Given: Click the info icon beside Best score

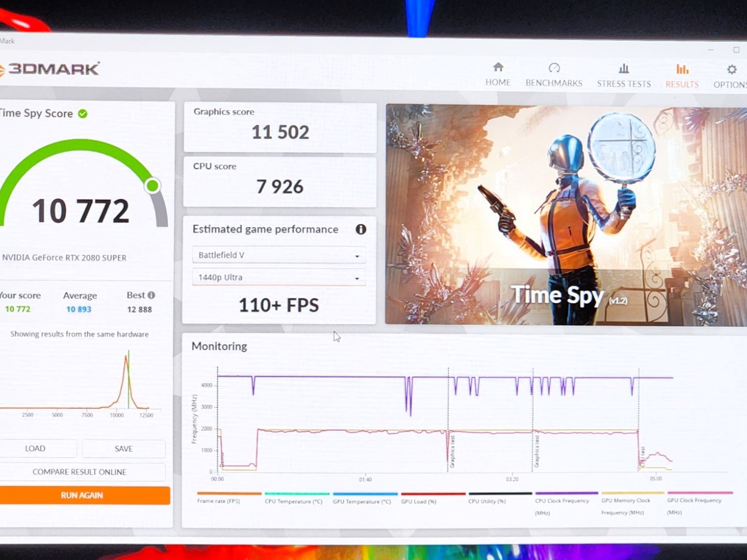Looking at the screenshot, I should [x=151, y=295].
